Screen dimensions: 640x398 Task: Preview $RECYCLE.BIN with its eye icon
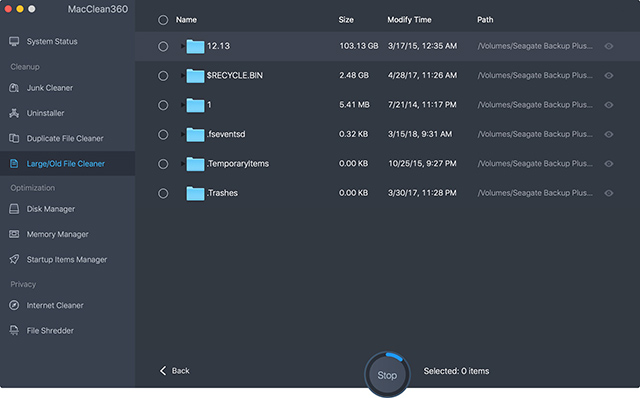(x=609, y=76)
